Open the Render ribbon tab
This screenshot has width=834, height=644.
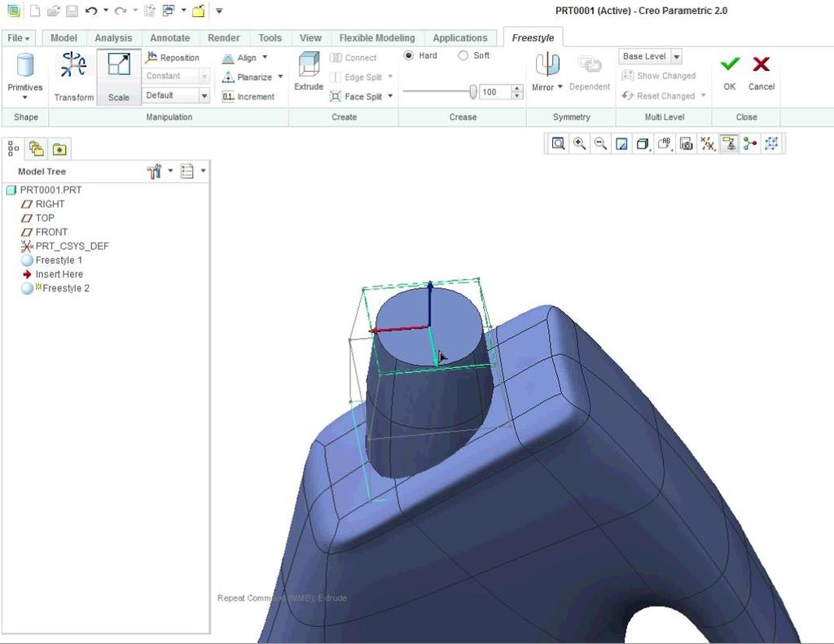(x=223, y=37)
